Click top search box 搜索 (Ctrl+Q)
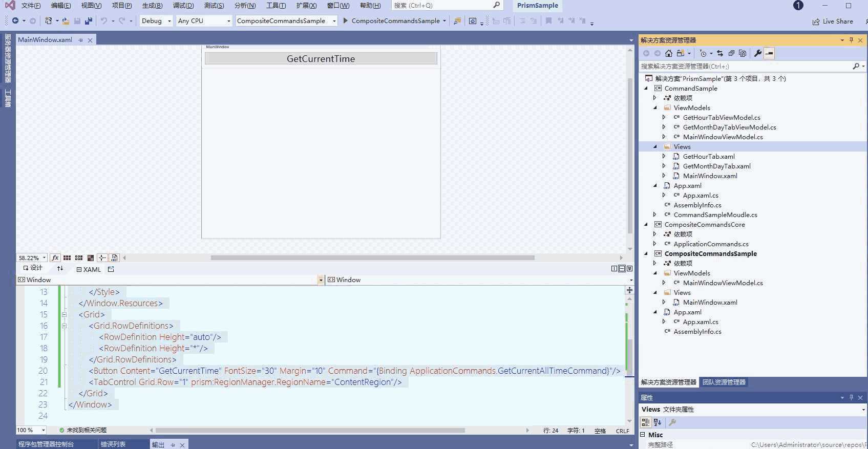 point(447,5)
